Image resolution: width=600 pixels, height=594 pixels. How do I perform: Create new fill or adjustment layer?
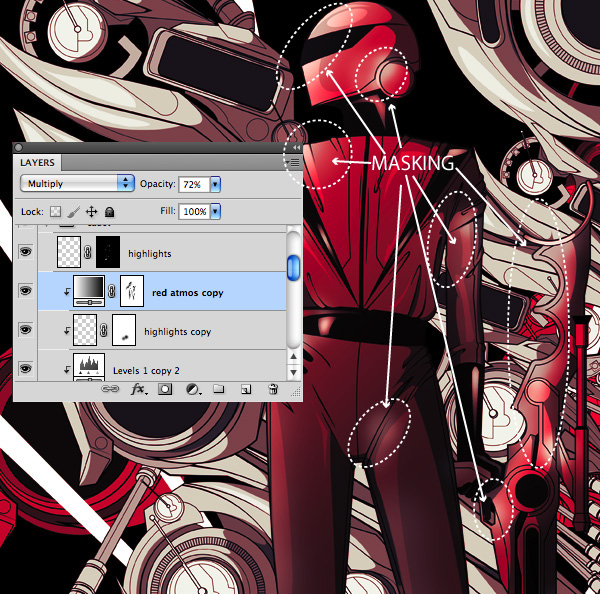click(192, 389)
